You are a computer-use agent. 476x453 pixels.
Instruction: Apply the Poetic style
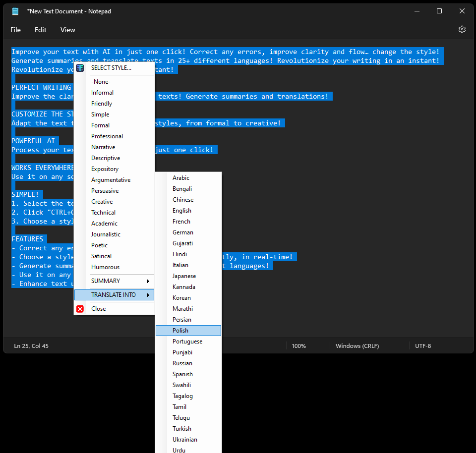coord(115,245)
